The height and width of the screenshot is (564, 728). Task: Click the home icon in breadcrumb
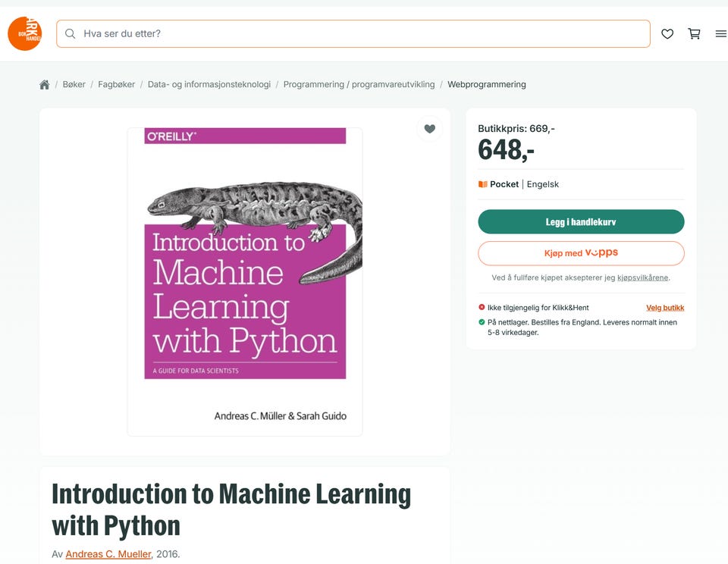[x=45, y=84]
